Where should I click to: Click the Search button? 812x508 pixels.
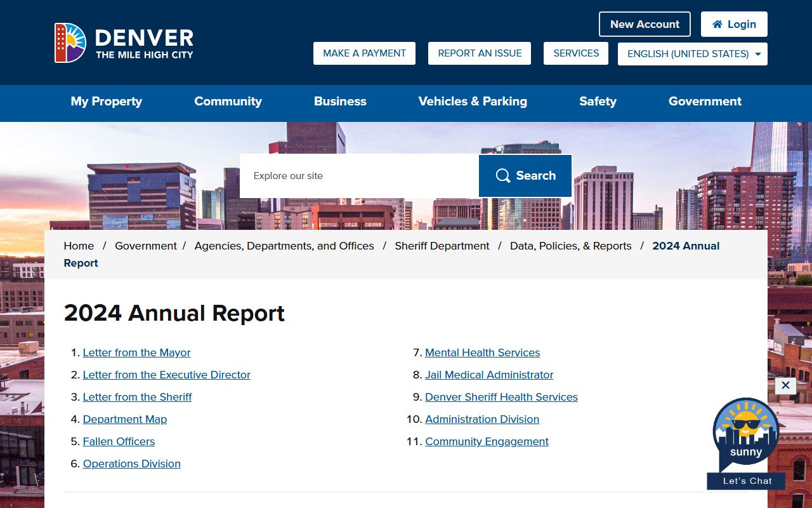[525, 176]
